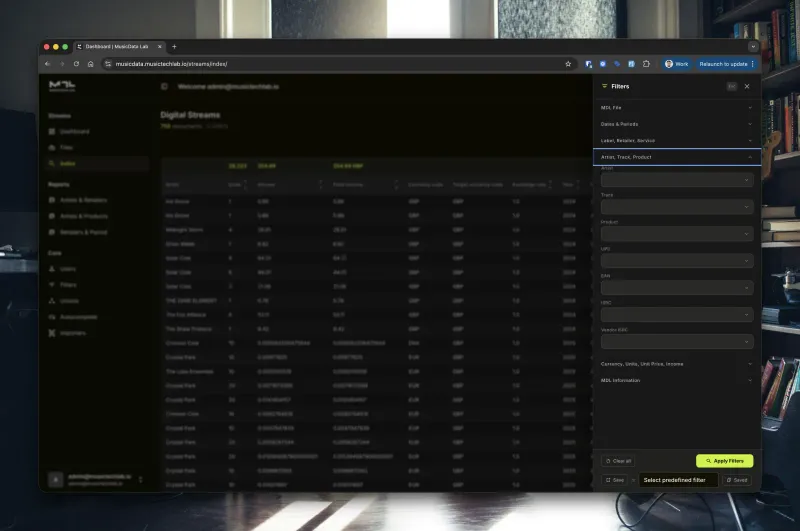Open the admin account menu at sidebar bottom
Viewport: 800px width, 531px height.
pos(96,479)
